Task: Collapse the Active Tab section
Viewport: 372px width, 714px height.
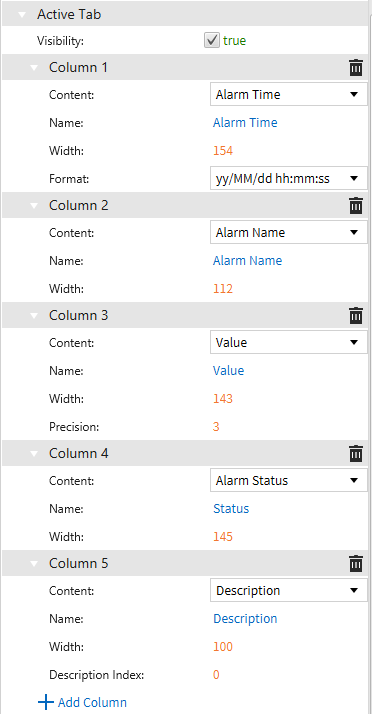Action: pos(22,14)
